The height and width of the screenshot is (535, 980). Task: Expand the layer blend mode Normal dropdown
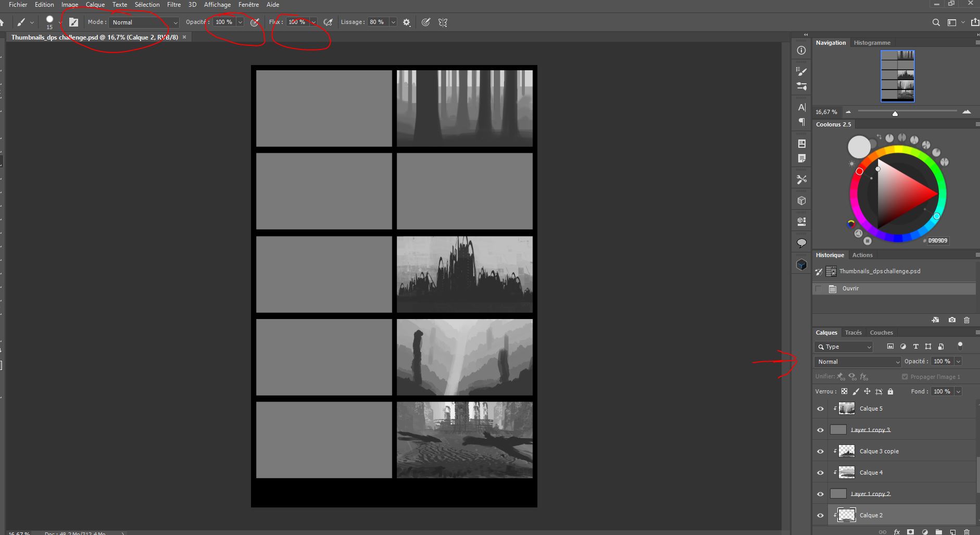pyautogui.click(x=857, y=362)
